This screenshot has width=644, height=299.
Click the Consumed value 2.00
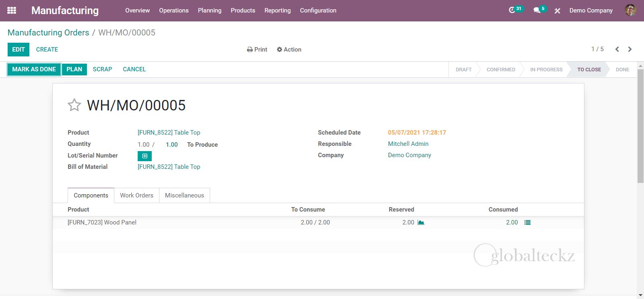pos(512,222)
